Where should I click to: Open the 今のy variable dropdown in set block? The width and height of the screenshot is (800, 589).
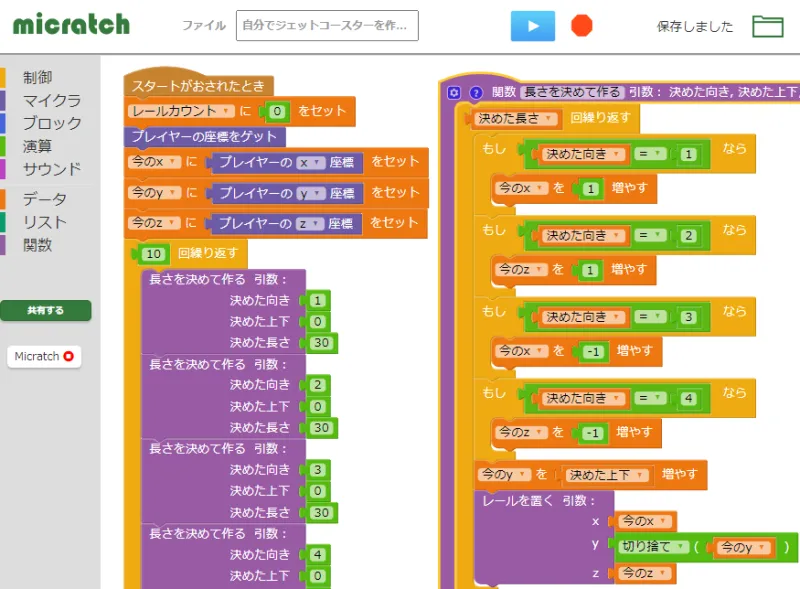point(155,192)
